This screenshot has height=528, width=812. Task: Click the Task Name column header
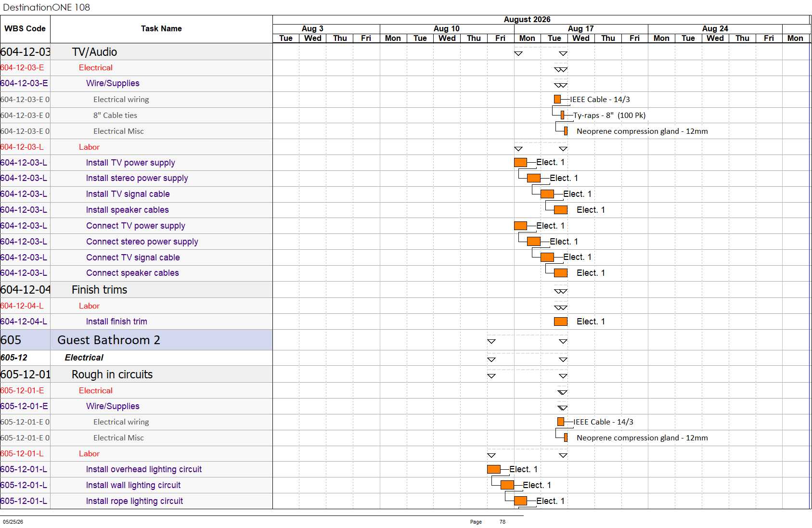coord(161,29)
